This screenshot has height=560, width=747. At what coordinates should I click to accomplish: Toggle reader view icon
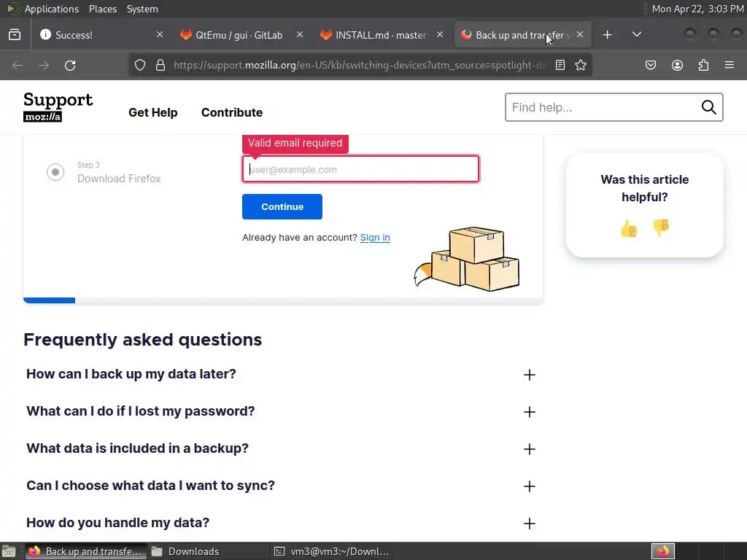(560, 65)
